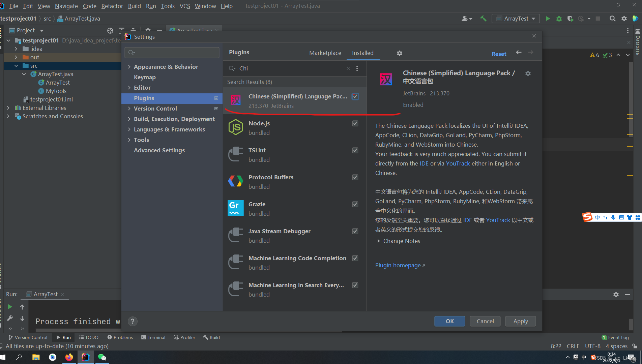
Task: Select Keymap in the settings list
Action: point(145,77)
